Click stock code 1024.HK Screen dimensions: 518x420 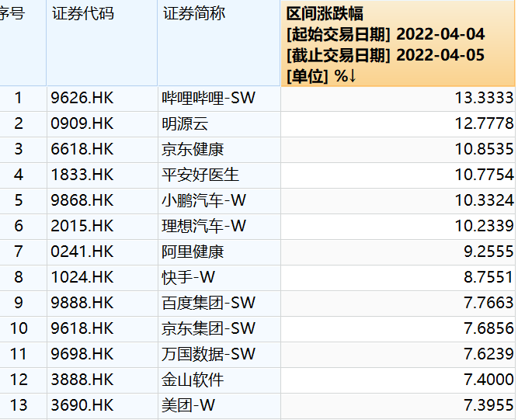82,277
